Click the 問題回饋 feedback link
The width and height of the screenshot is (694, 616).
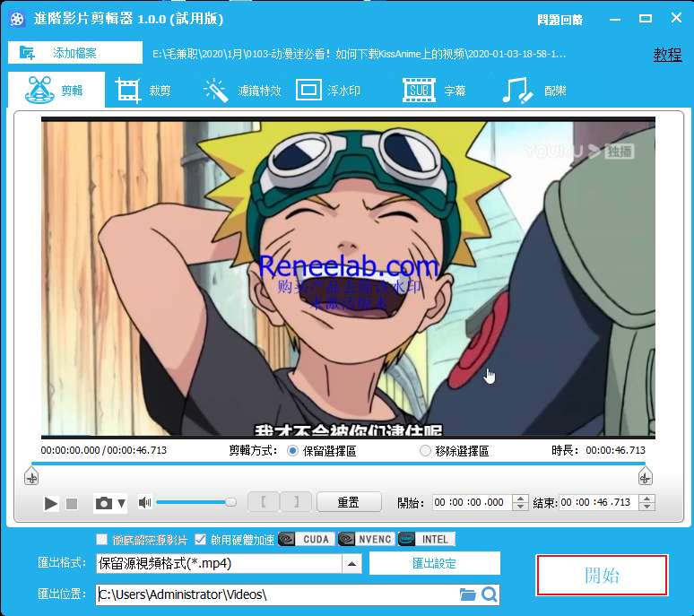(x=560, y=20)
